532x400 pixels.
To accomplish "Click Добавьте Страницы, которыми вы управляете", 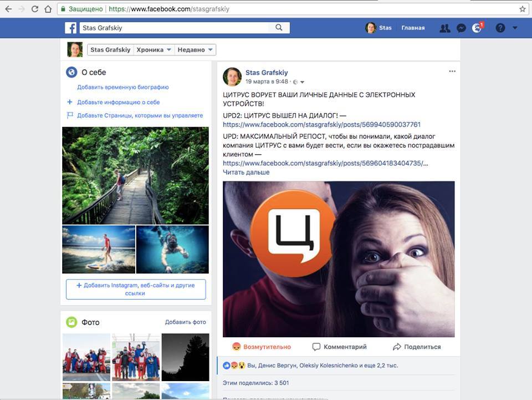I will (x=140, y=115).
